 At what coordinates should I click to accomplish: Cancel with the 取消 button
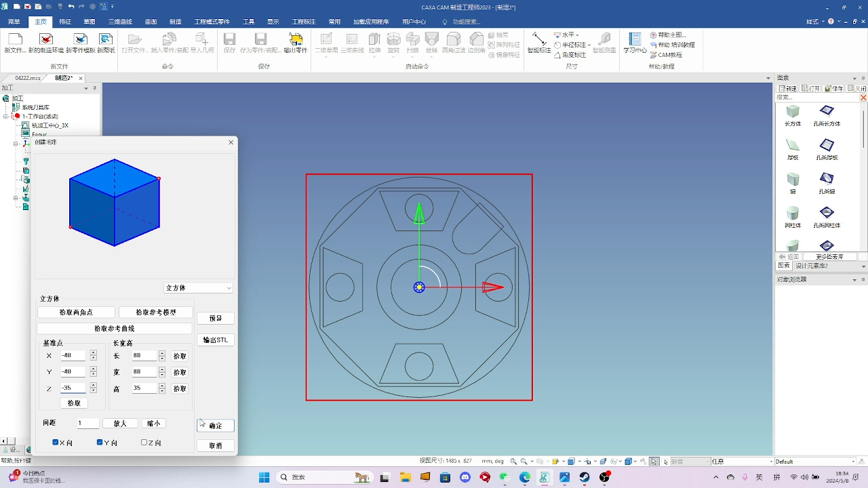pyautogui.click(x=216, y=445)
